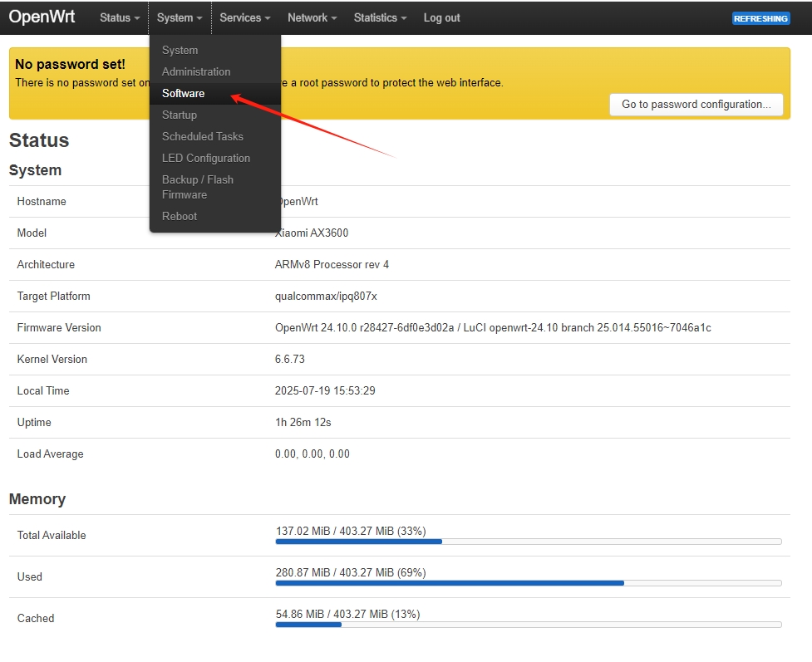The height and width of the screenshot is (662, 812).
Task: Open Startup from System menu
Action: click(215, 115)
